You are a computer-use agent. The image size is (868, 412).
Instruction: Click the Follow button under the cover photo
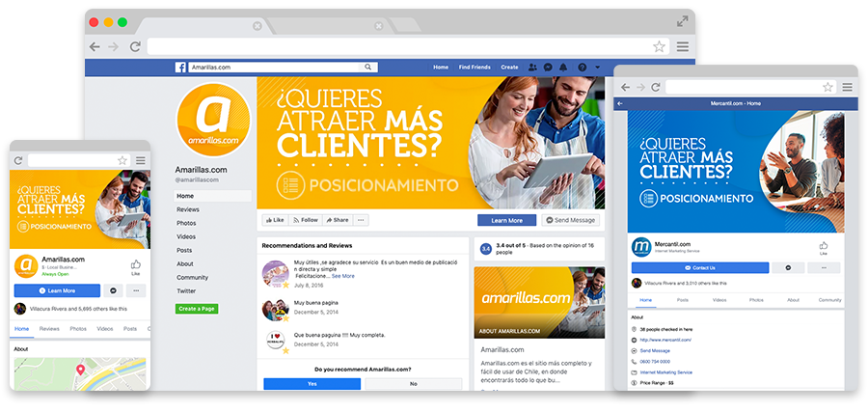305,220
